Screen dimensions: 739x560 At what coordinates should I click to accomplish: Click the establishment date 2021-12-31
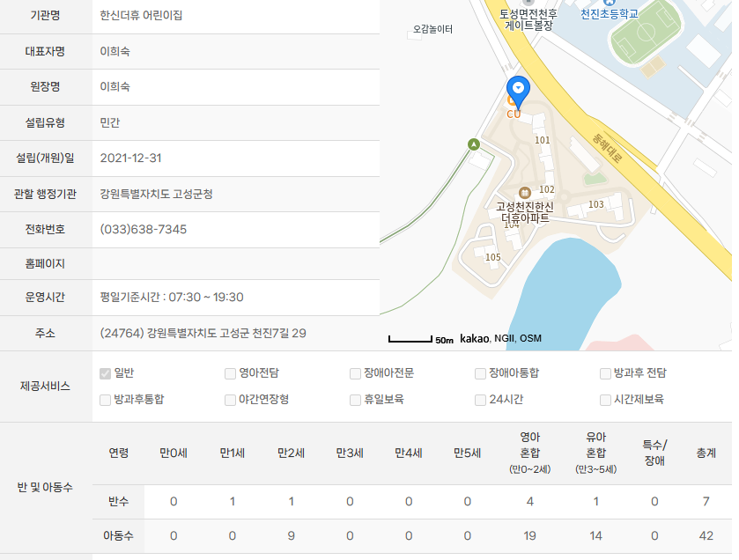(130, 158)
